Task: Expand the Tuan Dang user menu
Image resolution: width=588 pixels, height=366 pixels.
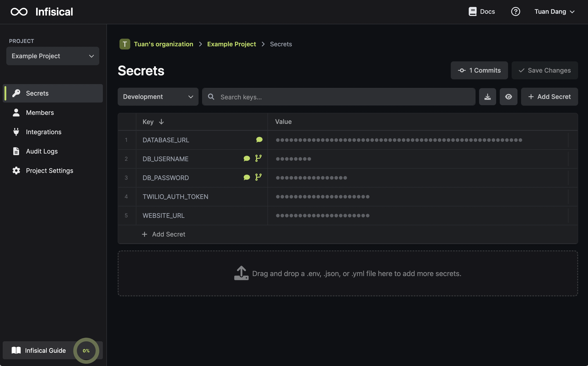Action: (x=554, y=12)
